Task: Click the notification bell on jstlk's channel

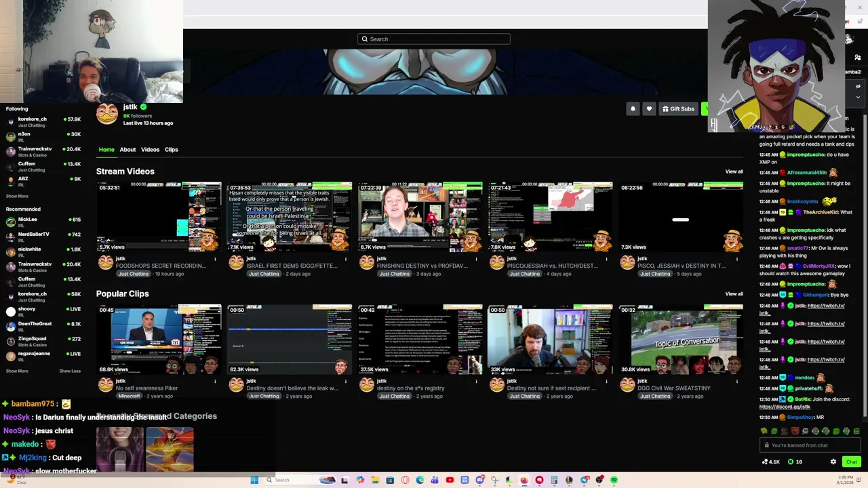Action: 633,108
